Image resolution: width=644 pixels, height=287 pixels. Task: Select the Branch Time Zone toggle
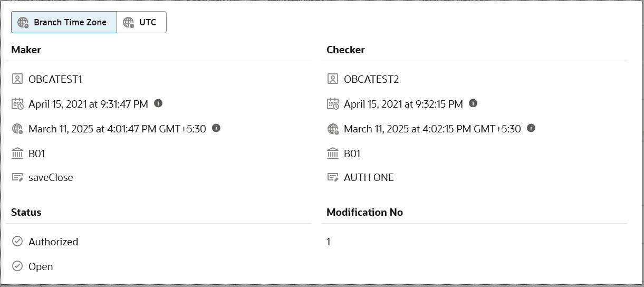pos(64,22)
